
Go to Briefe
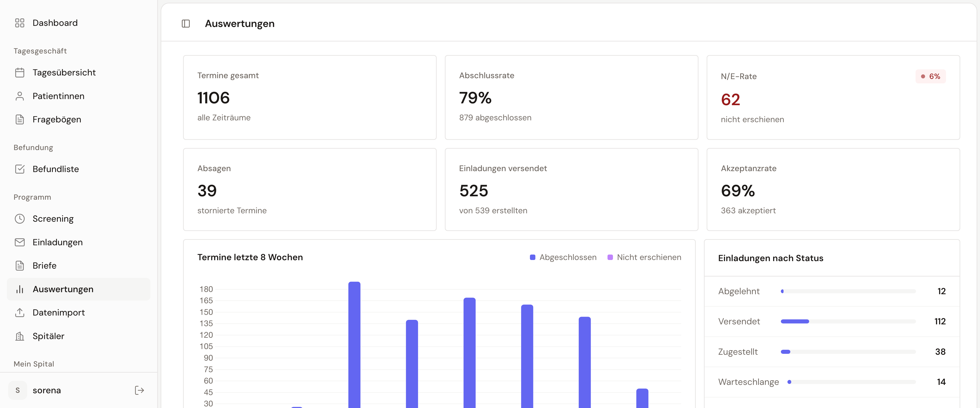(78, 265)
